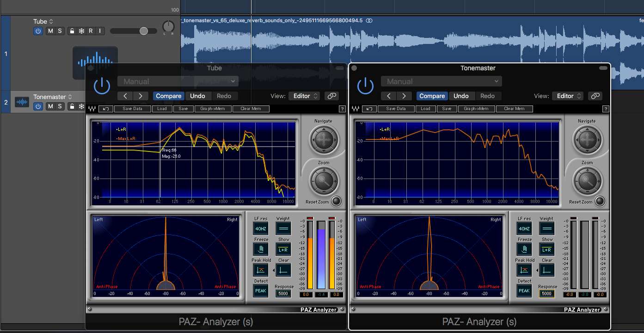Image resolution: width=644 pixels, height=333 pixels.
Task: Toggle Peak Hold in Tonemaster analyzer
Action: (524, 270)
